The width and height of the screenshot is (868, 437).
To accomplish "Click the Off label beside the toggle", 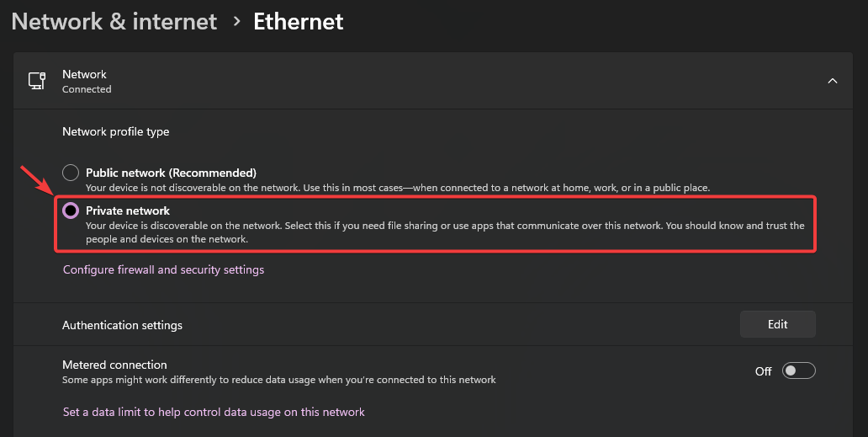I will pyautogui.click(x=763, y=371).
